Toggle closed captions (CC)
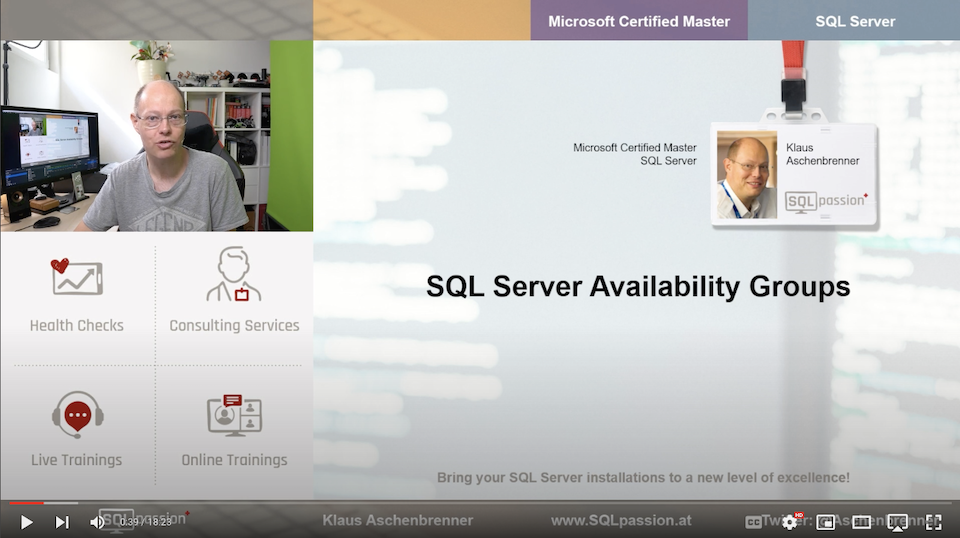The height and width of the screenshot is (538, 960). pos(754,522)
